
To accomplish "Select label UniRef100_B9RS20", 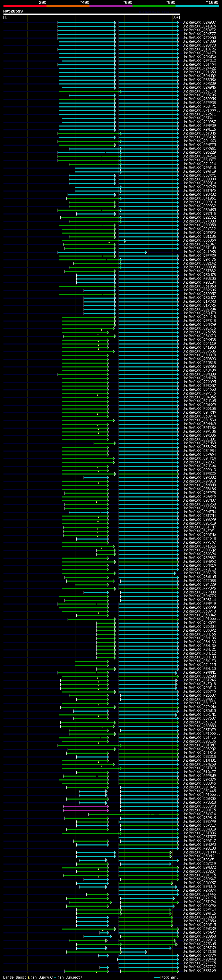I will pos(199,473).
